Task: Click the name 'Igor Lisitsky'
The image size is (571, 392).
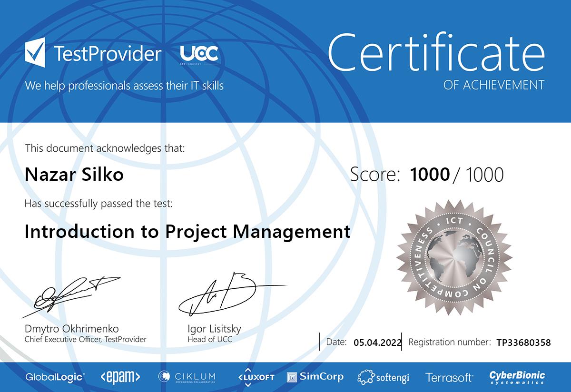Action: coord(215,329)
